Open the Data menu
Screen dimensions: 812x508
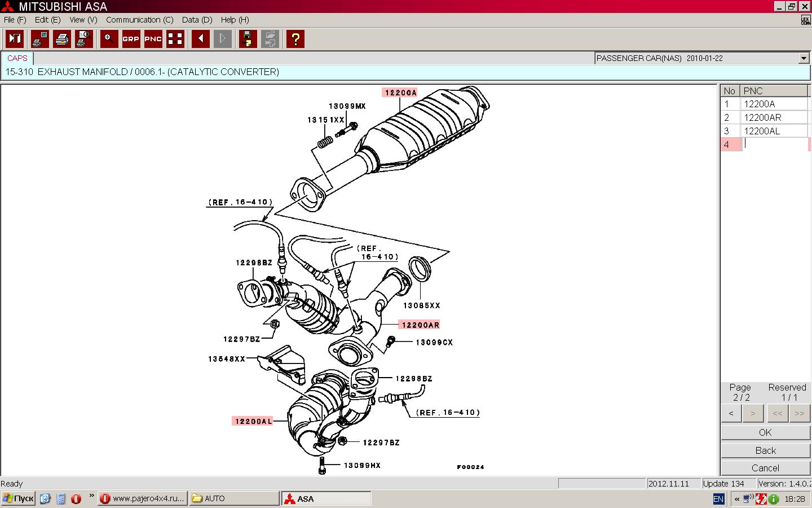197,20
